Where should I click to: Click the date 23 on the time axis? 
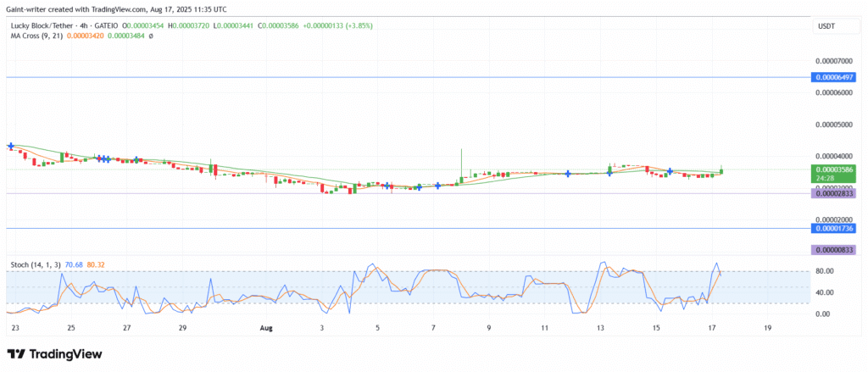[x=14, y=328]
